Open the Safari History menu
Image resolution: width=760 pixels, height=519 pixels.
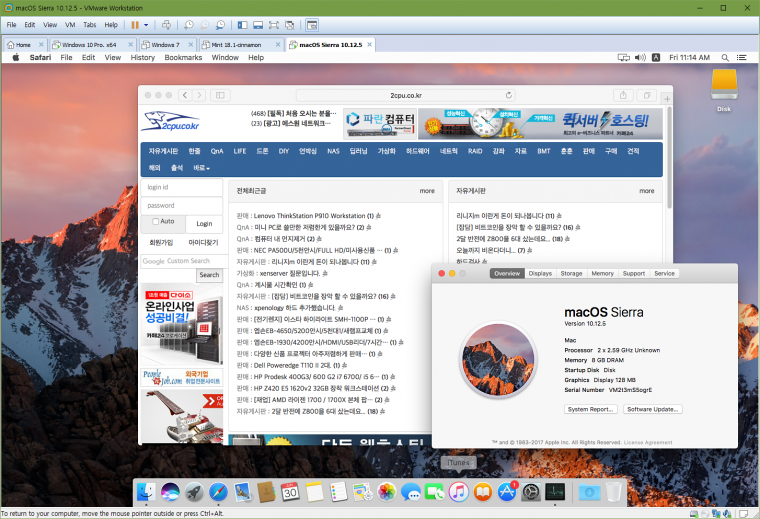point(142,57)
